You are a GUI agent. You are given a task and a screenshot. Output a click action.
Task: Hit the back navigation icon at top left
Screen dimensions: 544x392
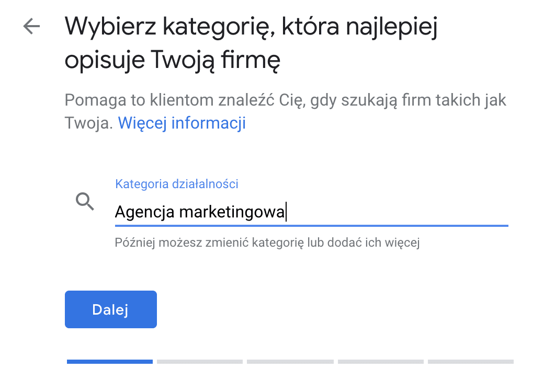click(x=30, y=27)
